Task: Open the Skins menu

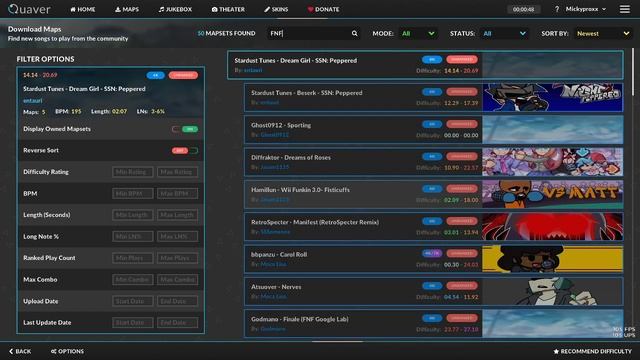Action: 276,9
